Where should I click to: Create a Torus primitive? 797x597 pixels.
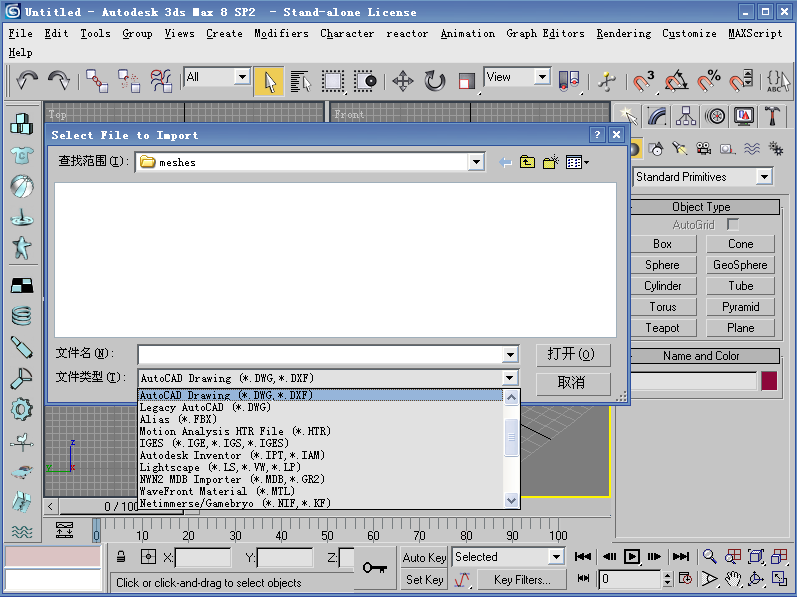[x=662, y=307]
